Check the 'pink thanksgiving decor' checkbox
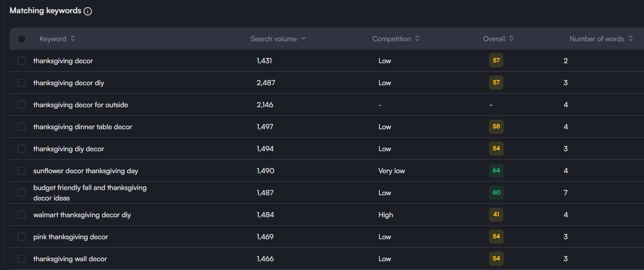This screenshot has height=270, width=644. click(x=22, y=237)
